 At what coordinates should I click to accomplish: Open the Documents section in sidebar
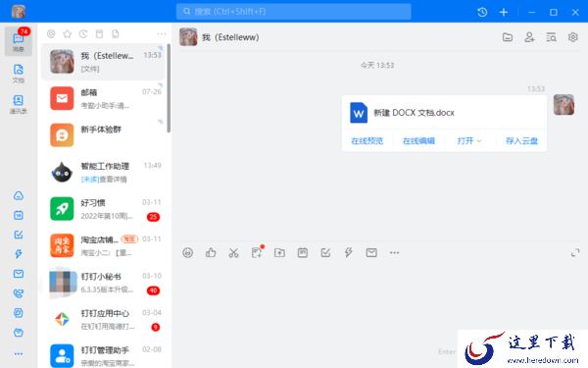pyautogui.click(x=19, y=73)
